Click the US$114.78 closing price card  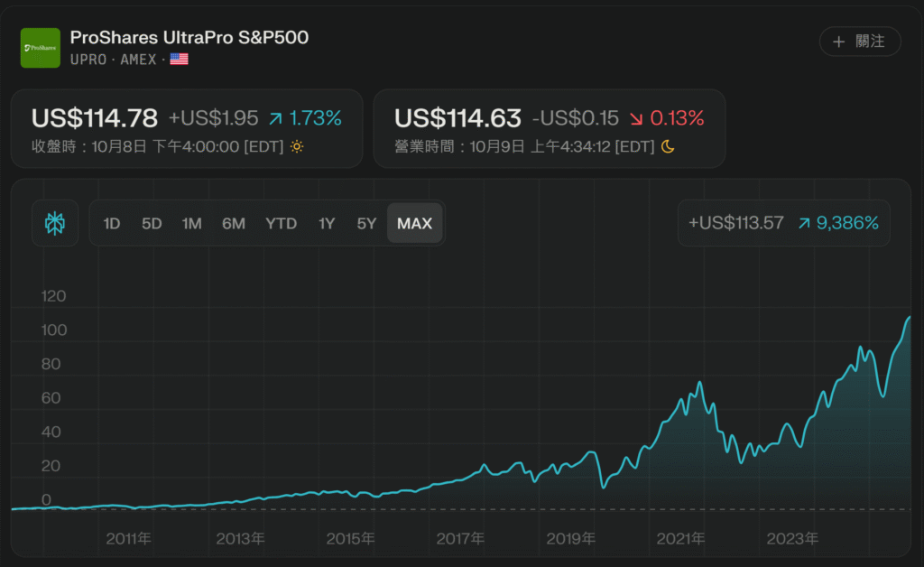pos(187,128)
